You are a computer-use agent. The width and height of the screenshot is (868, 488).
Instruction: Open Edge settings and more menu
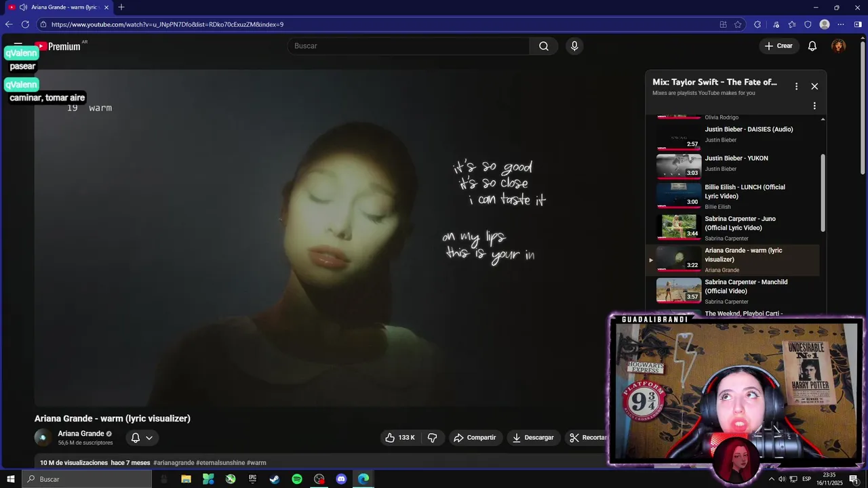pyautogui.click(x=841, y=24)
